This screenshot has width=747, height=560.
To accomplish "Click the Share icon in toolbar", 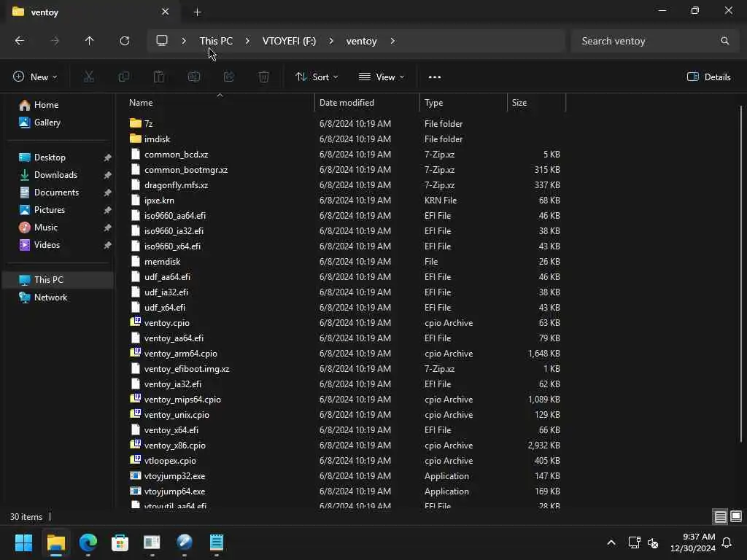I will [x=228, y=77].
